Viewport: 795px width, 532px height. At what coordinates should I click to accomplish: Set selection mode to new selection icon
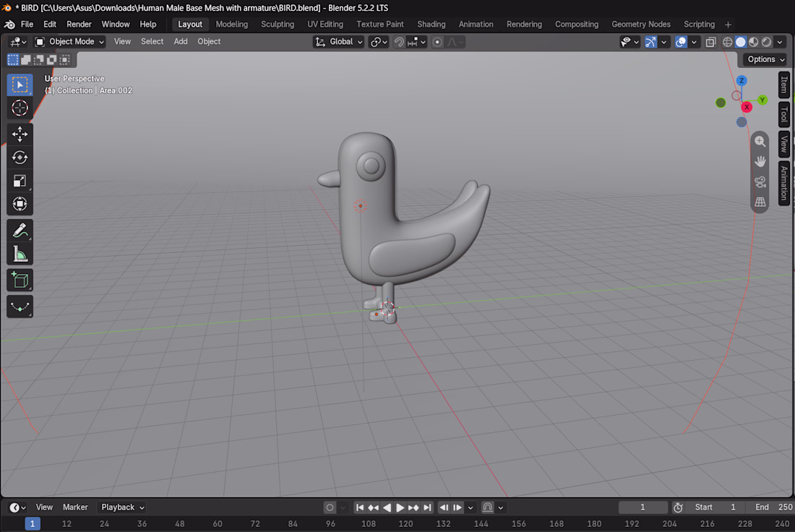pyautogui.click(x=13, y=59)
